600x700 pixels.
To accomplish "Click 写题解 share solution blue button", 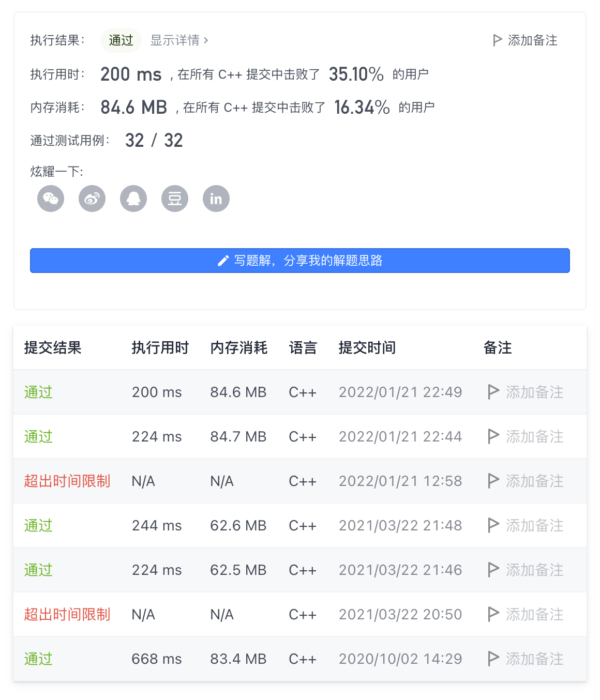I will click(300, 261).
